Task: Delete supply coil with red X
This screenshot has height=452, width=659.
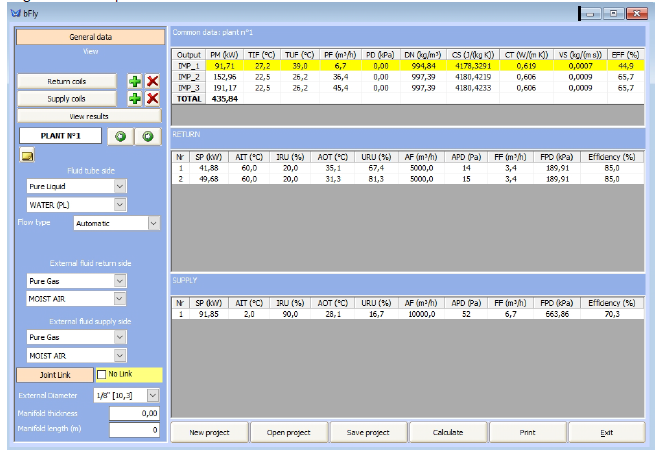Action: (153, 99)
